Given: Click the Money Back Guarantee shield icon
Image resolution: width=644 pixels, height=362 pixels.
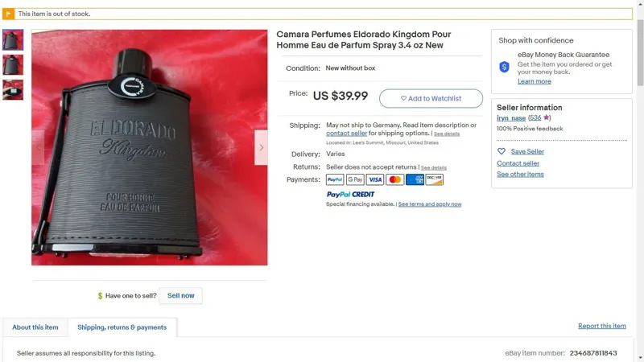Looking at the screenshot, I should [x=505, y=67].
